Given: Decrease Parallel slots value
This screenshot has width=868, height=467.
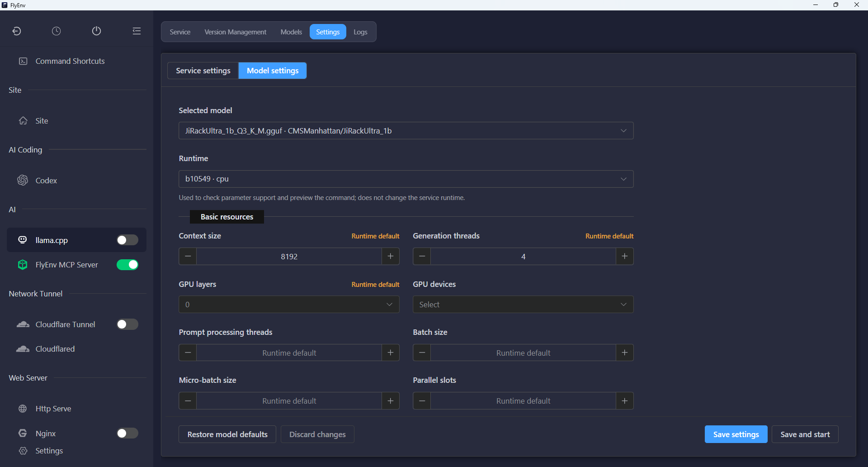Looking at the screenshot, I should click(422, 400).
